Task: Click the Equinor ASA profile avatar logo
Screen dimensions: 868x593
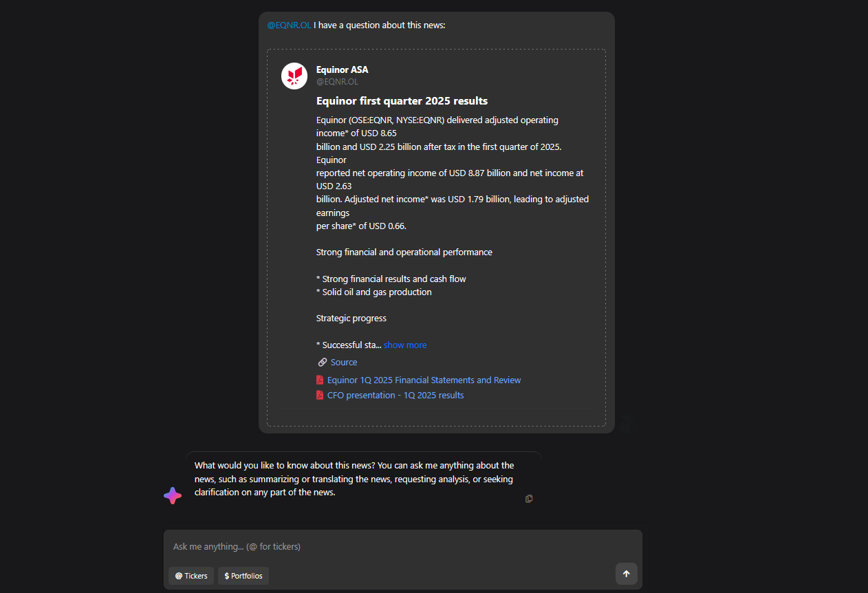Action: click(x=294, y=76)
